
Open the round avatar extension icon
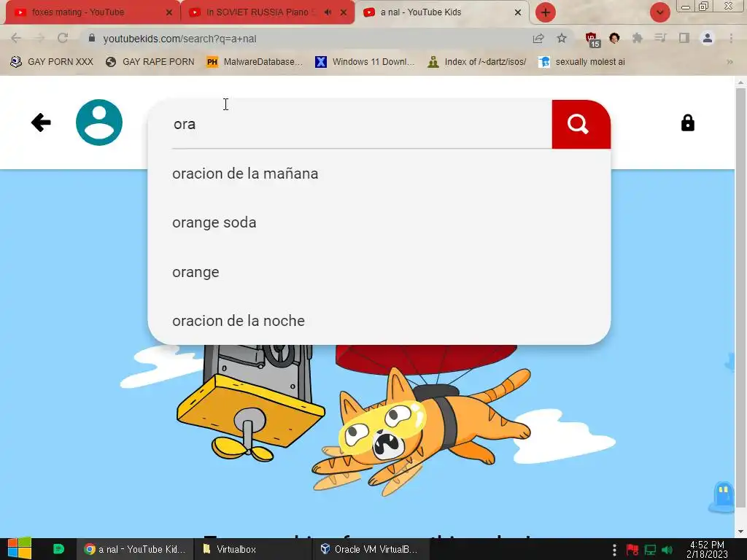(x=614, y=38)
